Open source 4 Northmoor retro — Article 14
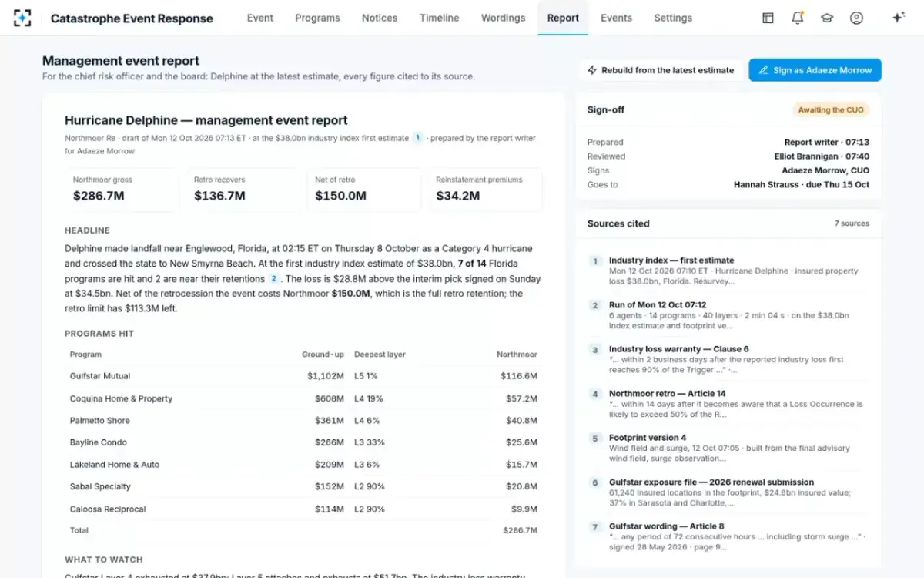This screenshot has width=924, height=578. [x=728, y=404]
